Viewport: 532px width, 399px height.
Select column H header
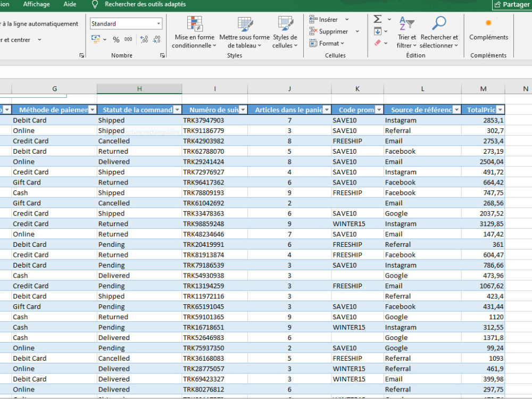point(139,89)
